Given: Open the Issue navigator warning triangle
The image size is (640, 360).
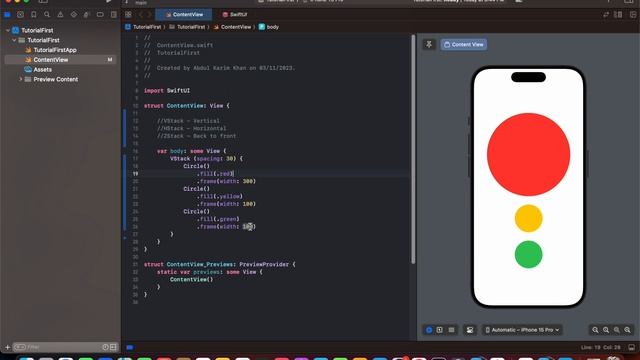Looking at the screenshot, I should (x=60, y=15).
